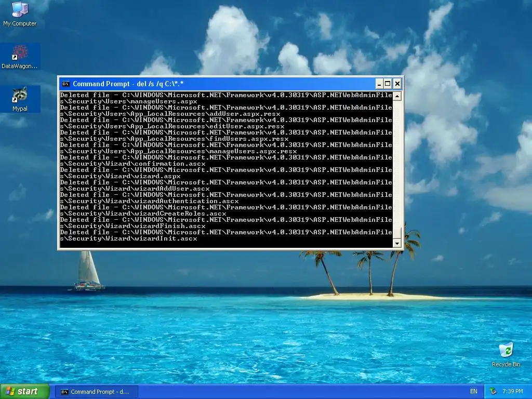Click the line ending confirmation.ascx
The height and width of the screenshot is (399, 532).
(132, 164)
